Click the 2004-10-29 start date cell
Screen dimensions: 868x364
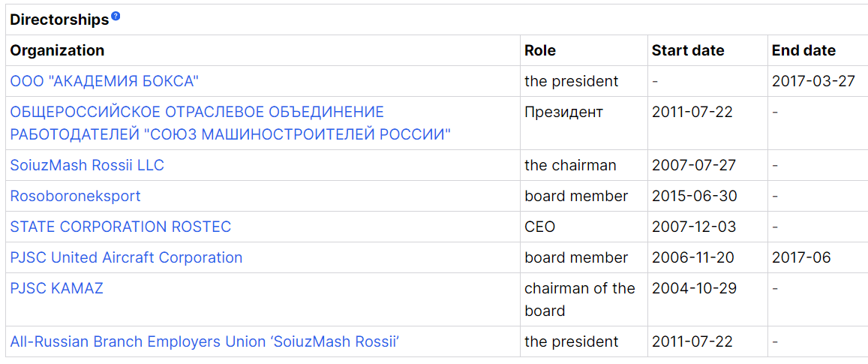(x=694, y=288)
